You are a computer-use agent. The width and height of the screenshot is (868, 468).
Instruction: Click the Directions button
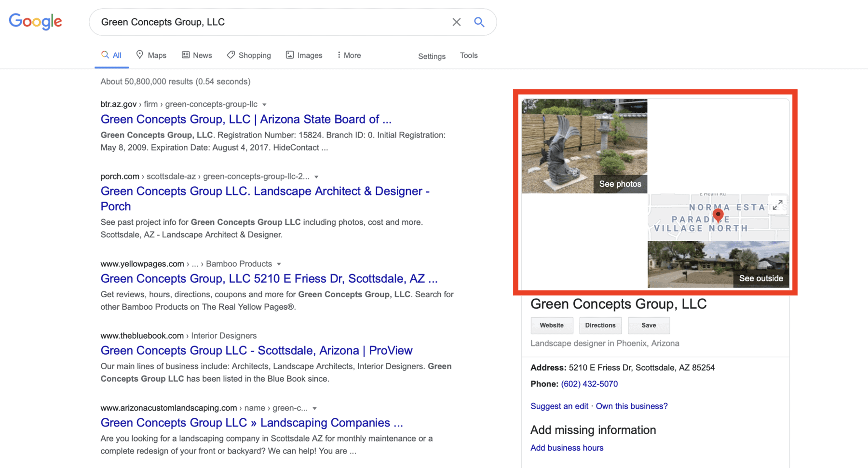coord(600,326)
